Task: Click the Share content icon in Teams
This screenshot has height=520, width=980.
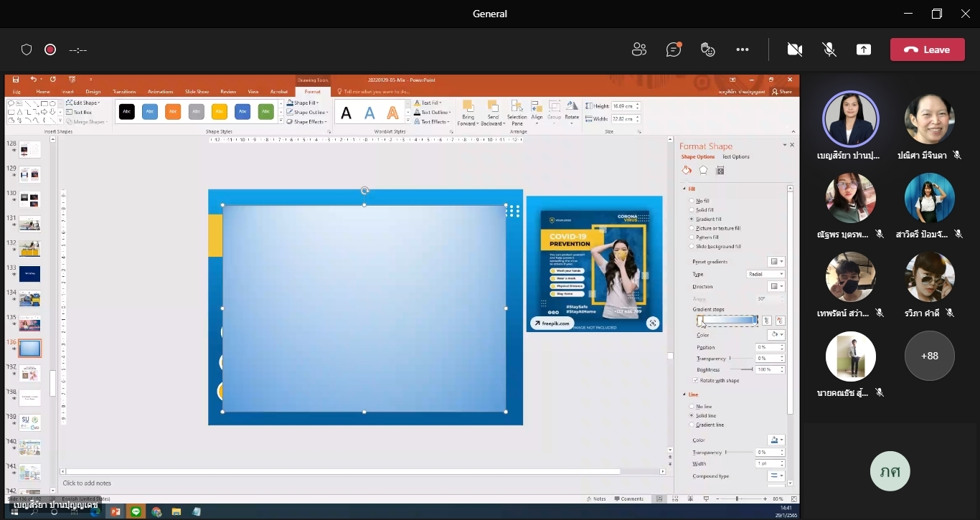Action: 864,49
